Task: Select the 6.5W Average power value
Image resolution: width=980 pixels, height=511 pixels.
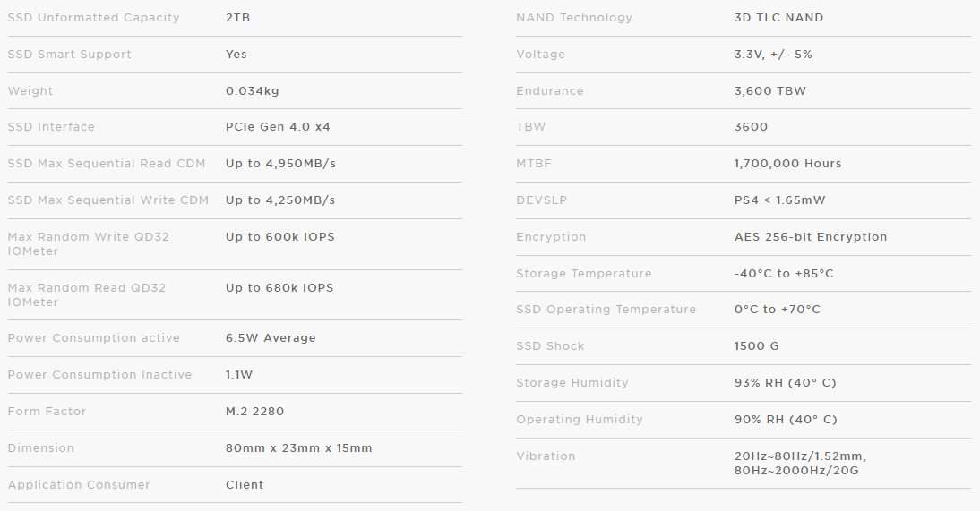Action: point(271,338)
